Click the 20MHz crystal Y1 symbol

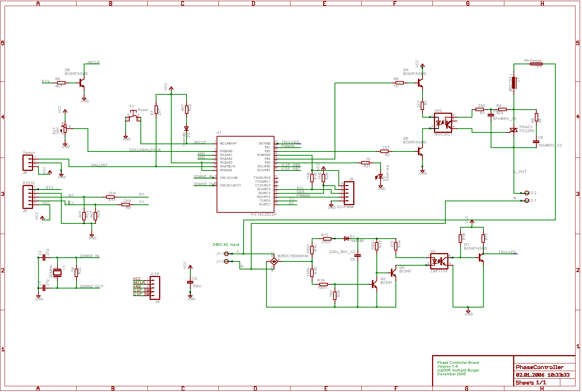point(57,272)
